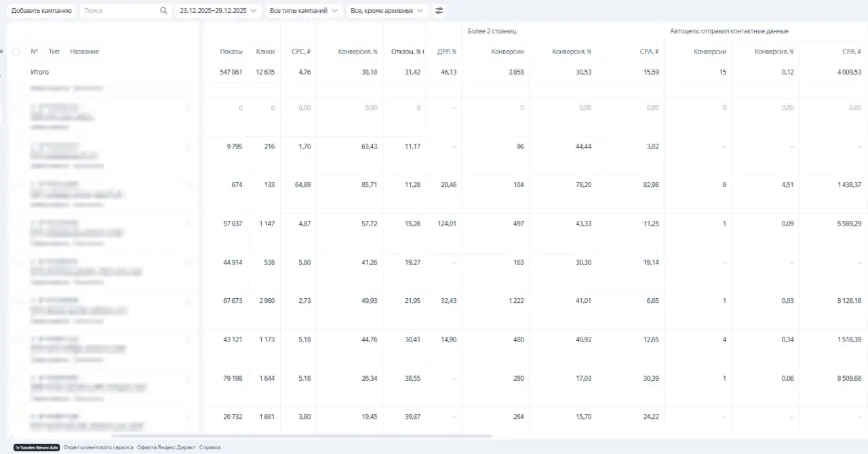Screen dimensions: 868x454
Task: Click 'CPA, ₽' header under 'Более 2 страниц'
Action: [x=649, y=51]
